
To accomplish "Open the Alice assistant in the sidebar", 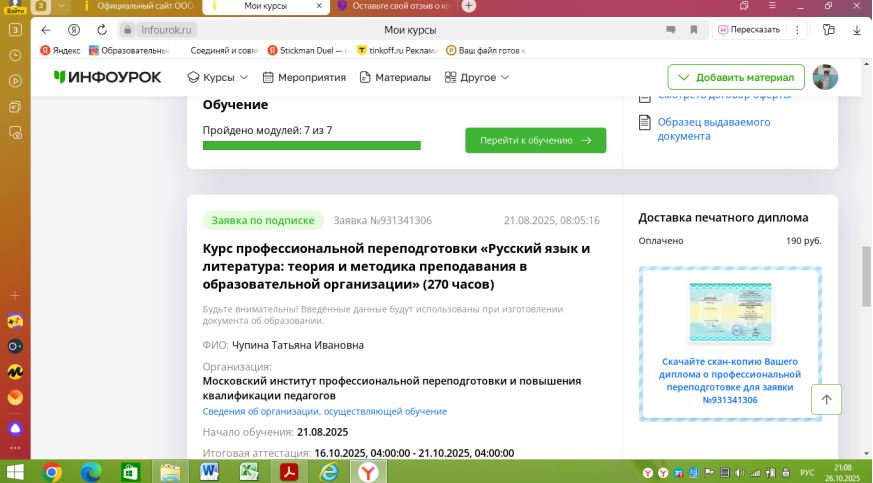I will click(15, 427).
